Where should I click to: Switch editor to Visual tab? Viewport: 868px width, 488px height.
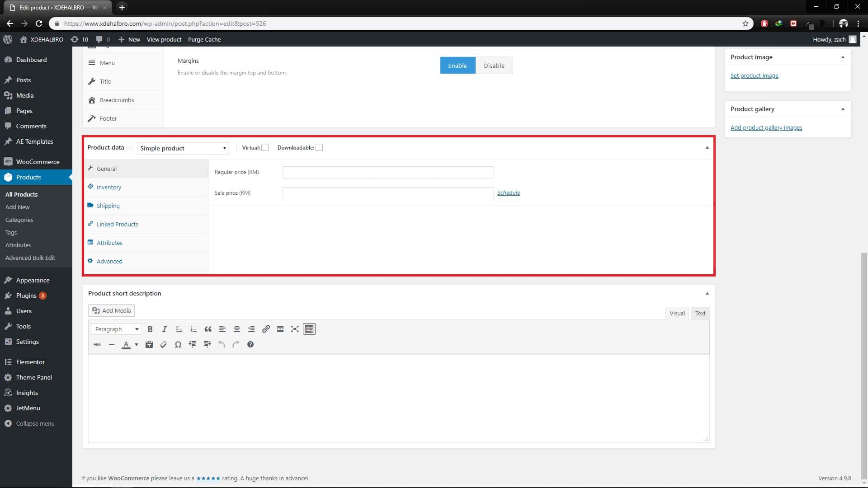(677, 313)
